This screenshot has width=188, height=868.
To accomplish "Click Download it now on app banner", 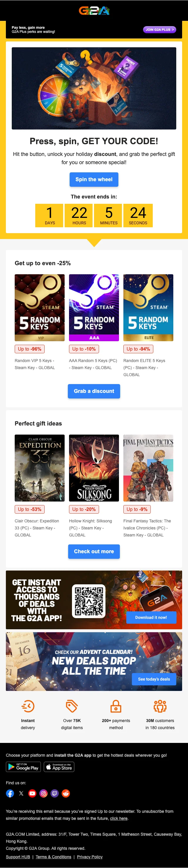I will [151, 617].
